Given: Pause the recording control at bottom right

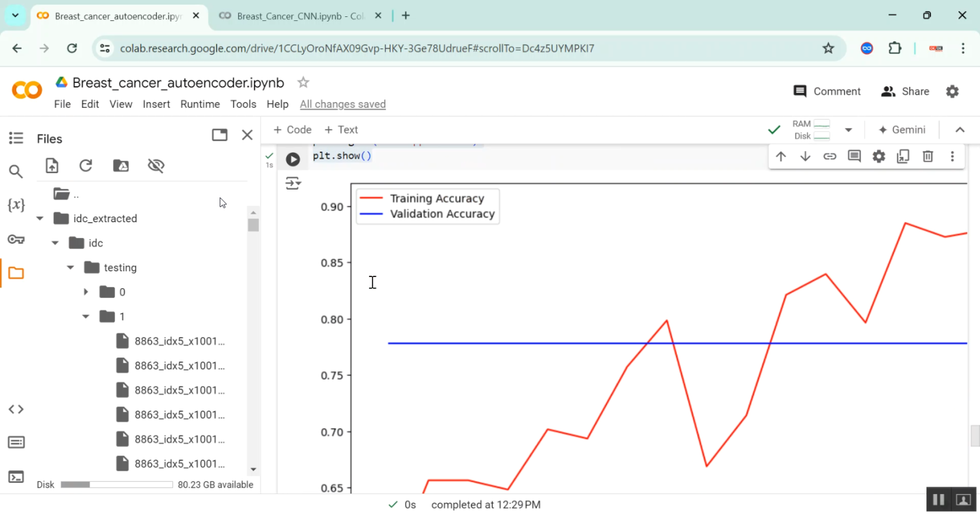Looking at the screenshot, I should pyautogui.click(x=939, y=499).
